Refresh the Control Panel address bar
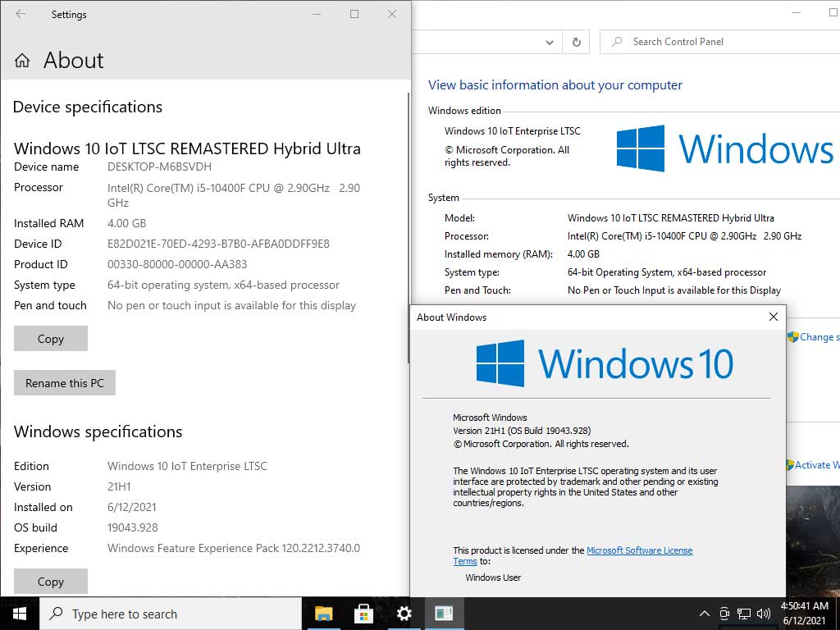 576,42
